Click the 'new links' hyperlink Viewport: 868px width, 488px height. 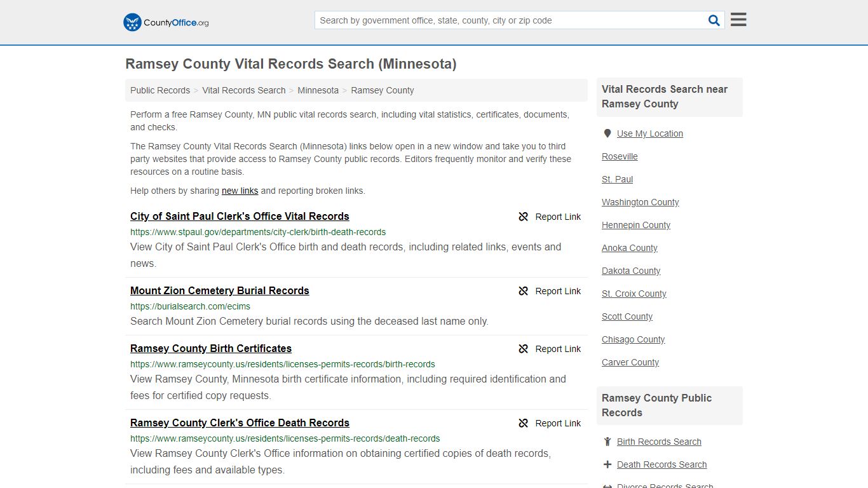[240, 191]
